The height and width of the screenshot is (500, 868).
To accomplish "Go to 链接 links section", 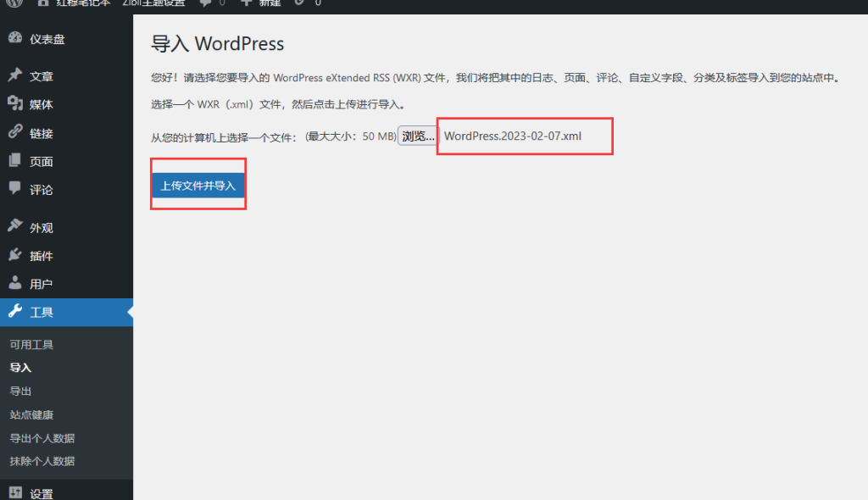I will 42,134.
